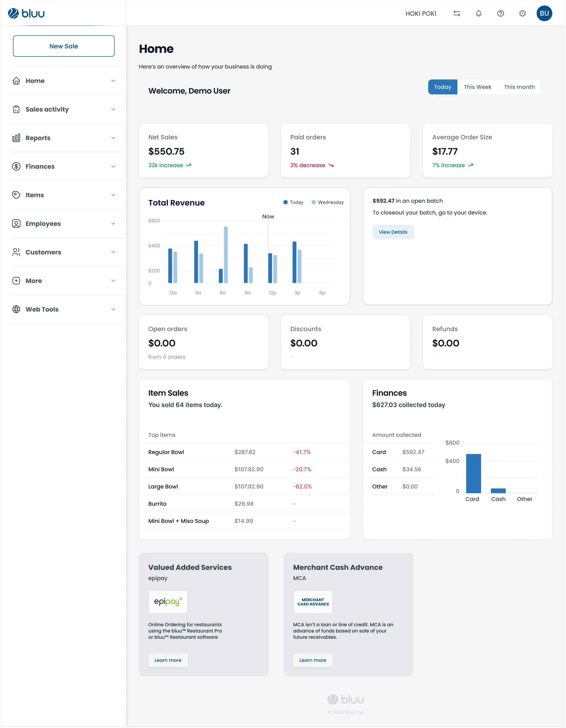Toggle the Today series in the Revenue legend
This screenshot has height=728, width=566.
click(x=293, y=202)
